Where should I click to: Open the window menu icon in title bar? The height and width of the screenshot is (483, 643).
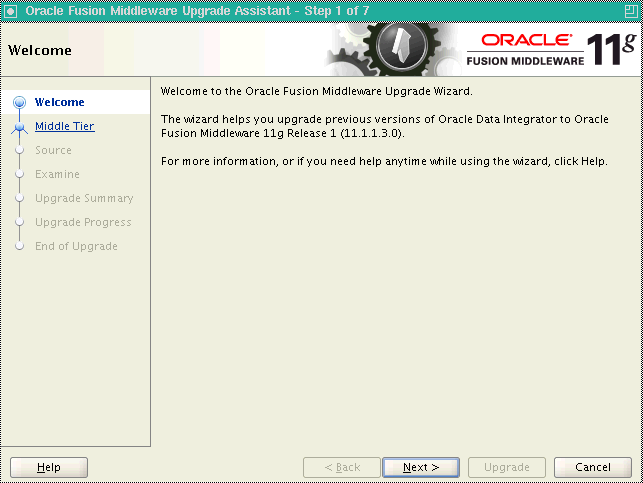point(10,11)
